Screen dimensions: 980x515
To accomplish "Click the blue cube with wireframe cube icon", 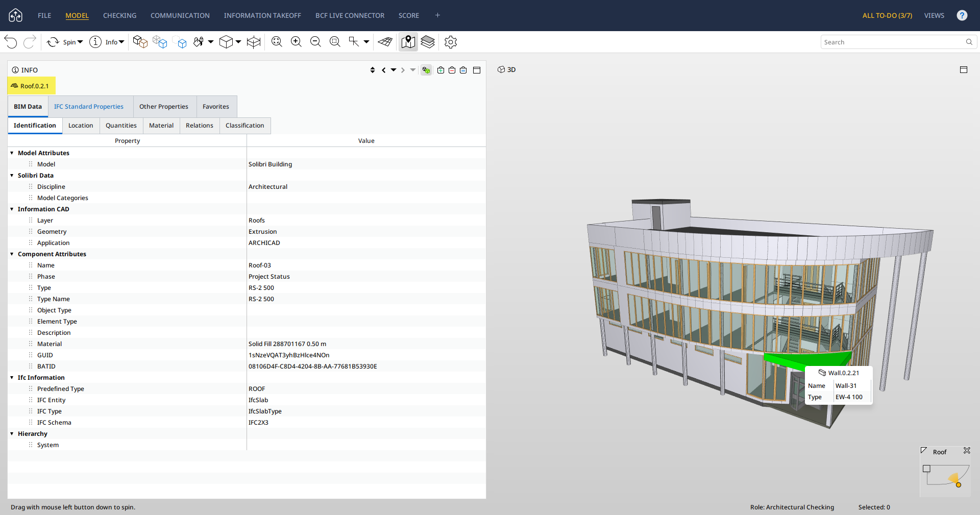I will [160, 42].
